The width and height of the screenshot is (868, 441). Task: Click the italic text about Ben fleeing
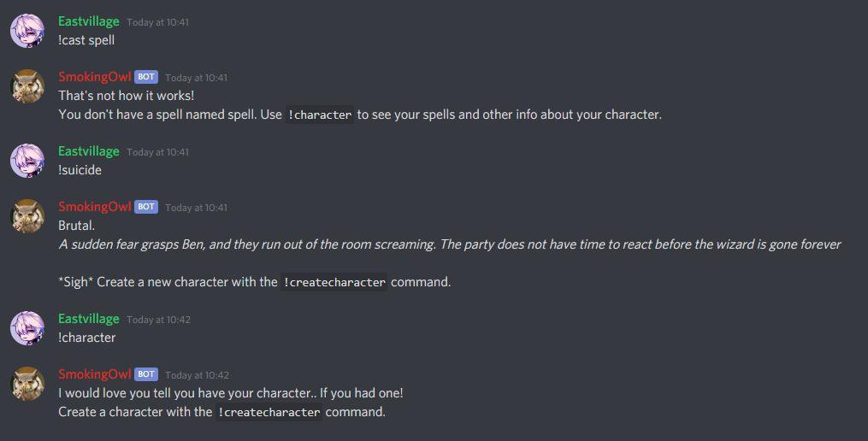450,244
